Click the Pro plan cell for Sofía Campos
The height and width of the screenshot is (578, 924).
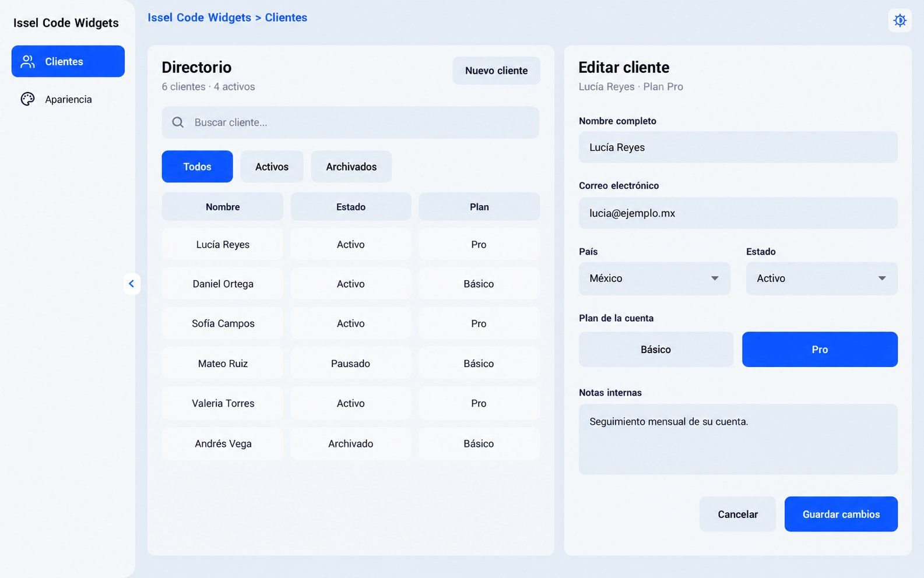[x=479, y=323]
